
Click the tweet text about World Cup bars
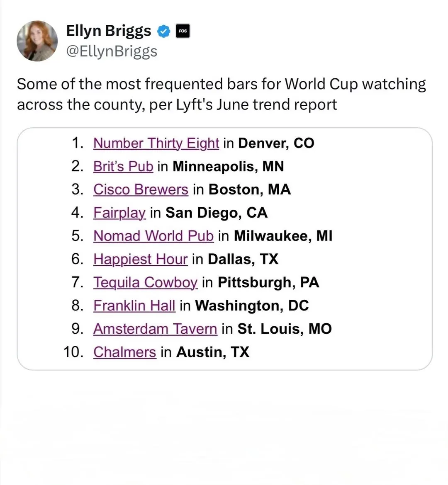tap(222, 95)
